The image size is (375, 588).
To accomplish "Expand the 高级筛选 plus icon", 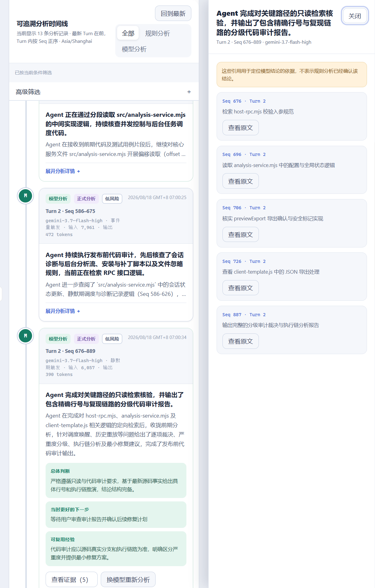I will (x=189, y=92).
